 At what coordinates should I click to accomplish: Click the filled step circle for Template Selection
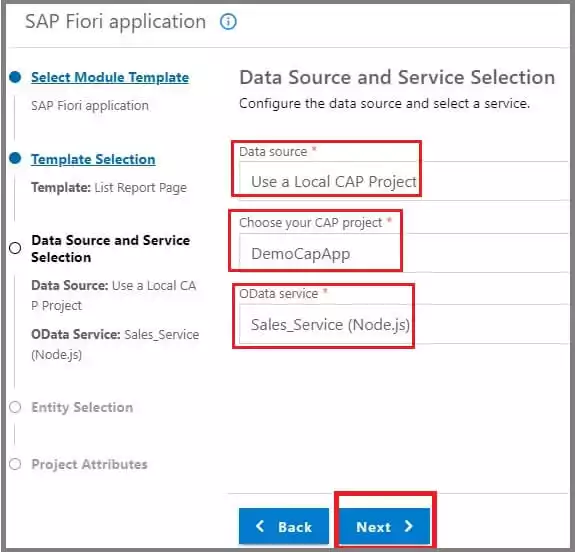pos(15,158)
